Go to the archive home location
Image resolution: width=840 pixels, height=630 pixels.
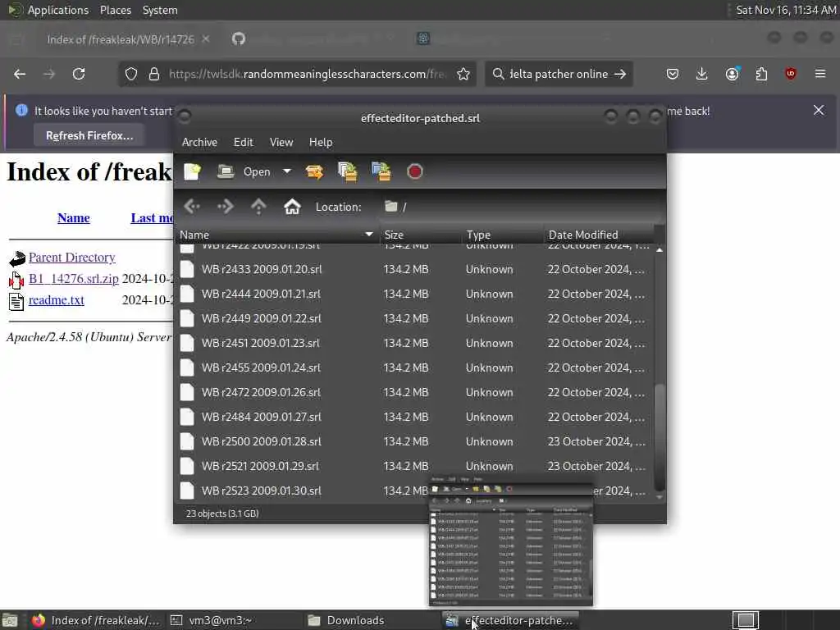click(x=292, y=206)
